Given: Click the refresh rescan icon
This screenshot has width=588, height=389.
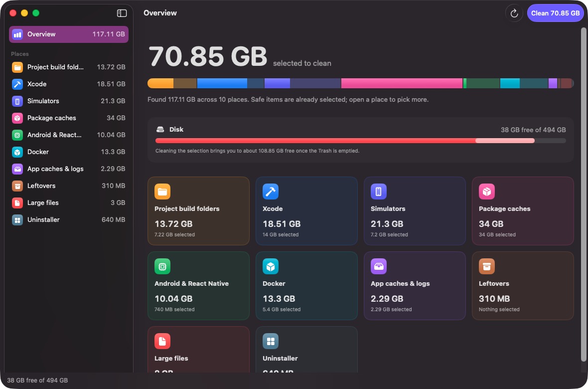Looking at the screenshot, I should 514,13.
